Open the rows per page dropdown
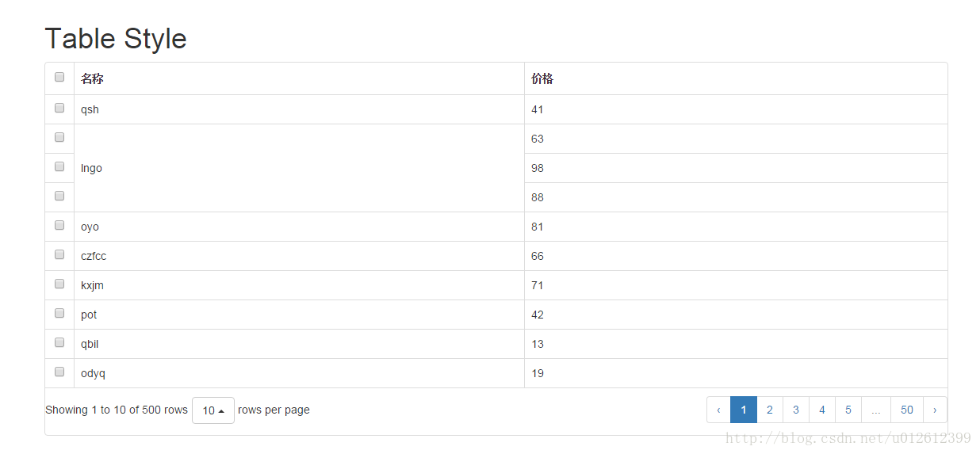 tap(213, 410)
